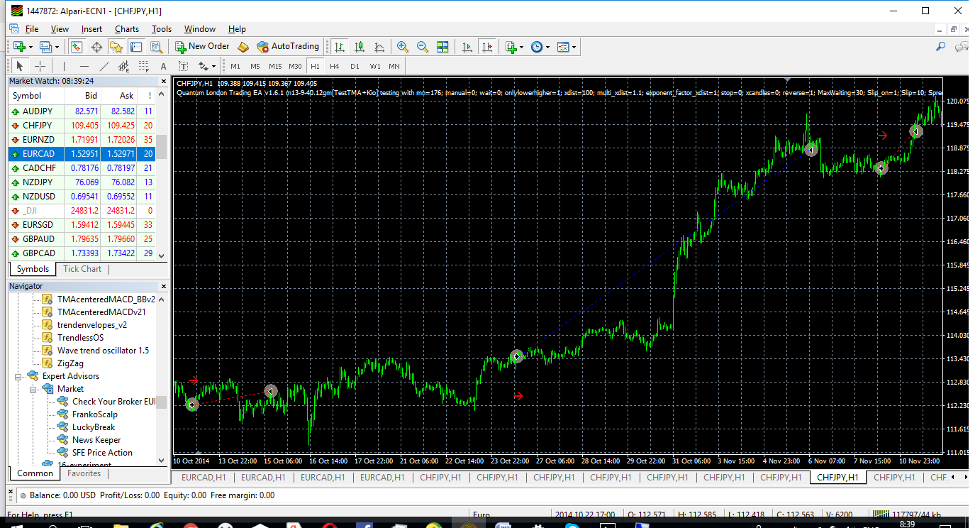This screenshot has width=980, height=528.
Task: Click the New Order button
Action: [202, 46]
